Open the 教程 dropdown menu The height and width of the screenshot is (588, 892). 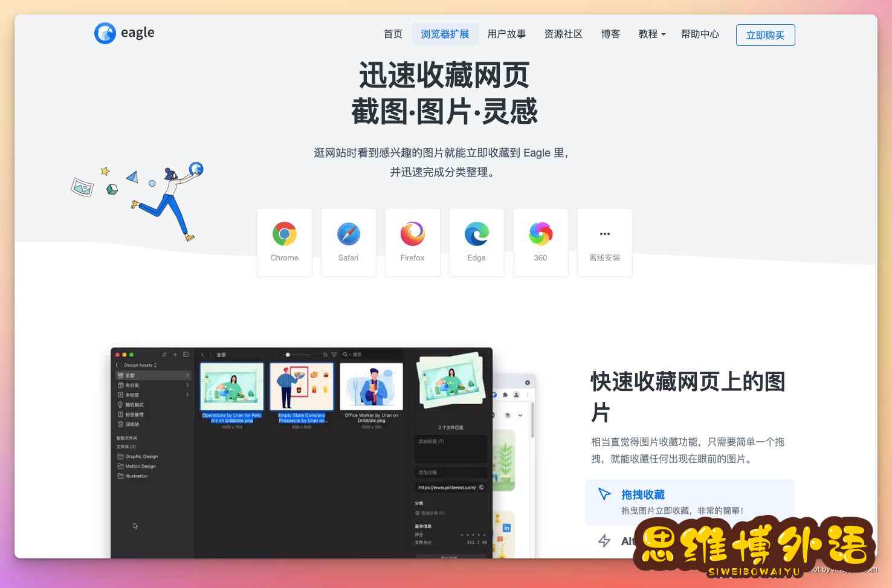pyautogui.click(x=651, y=34)
